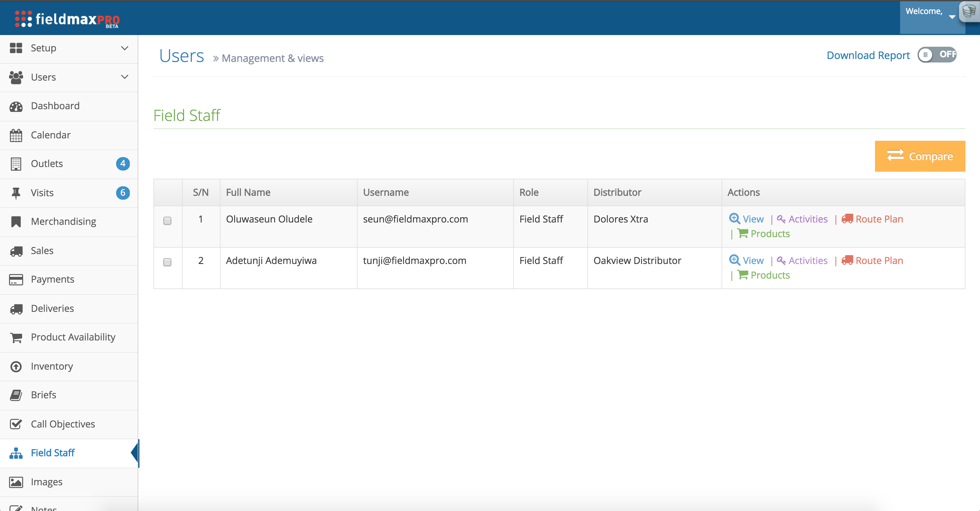Image resolution: width=980 pixels, height=511 pixels.
Task: Check the box for Oluwaseun Oludele
Action: pos(167,220)
